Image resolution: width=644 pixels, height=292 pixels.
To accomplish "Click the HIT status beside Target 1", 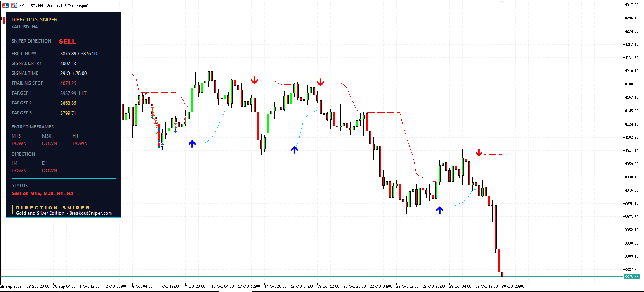I will point(83,93).
